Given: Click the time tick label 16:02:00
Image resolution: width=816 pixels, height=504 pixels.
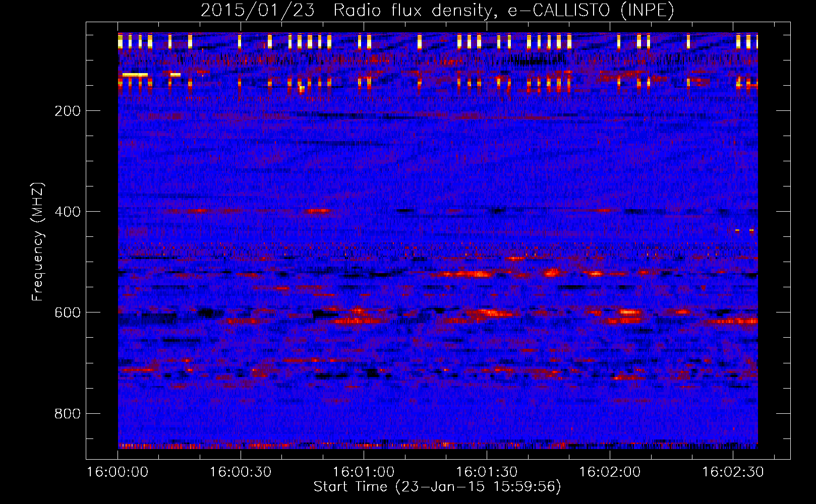Looking at the screenshot, I should point(610,472).
